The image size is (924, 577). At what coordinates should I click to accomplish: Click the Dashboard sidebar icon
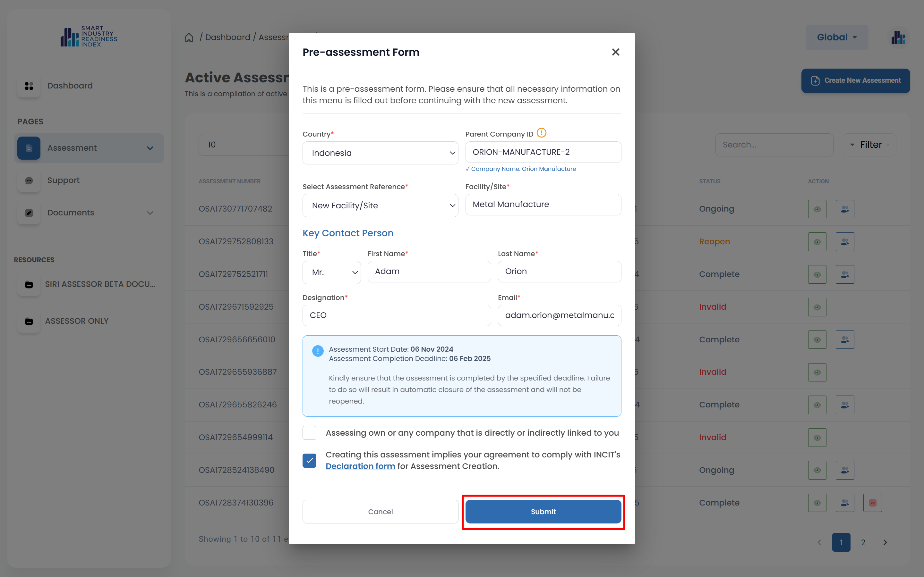(29, 86)
